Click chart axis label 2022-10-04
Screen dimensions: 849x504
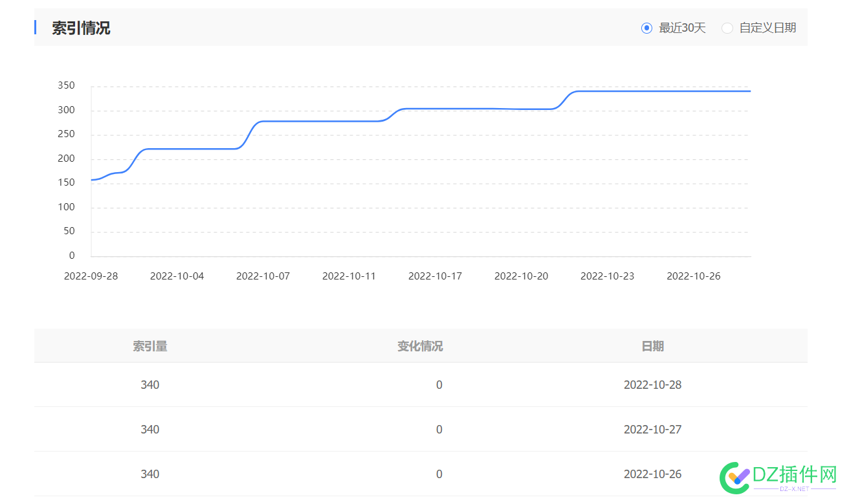[177, 276]
